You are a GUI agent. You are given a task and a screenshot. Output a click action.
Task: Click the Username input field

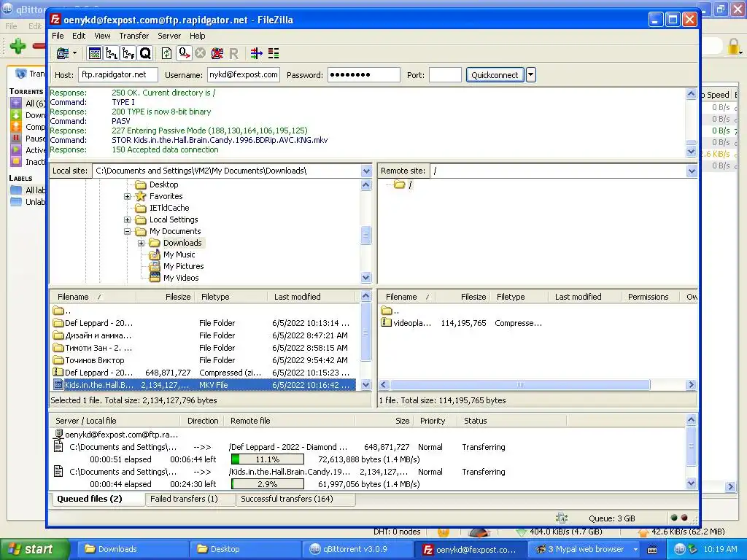[x=244, y=75]
